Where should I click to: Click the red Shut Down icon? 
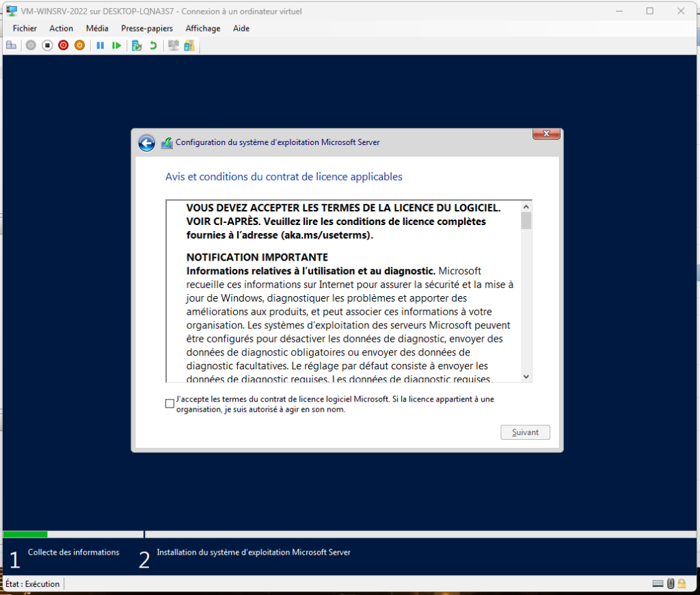pos(64,45)
